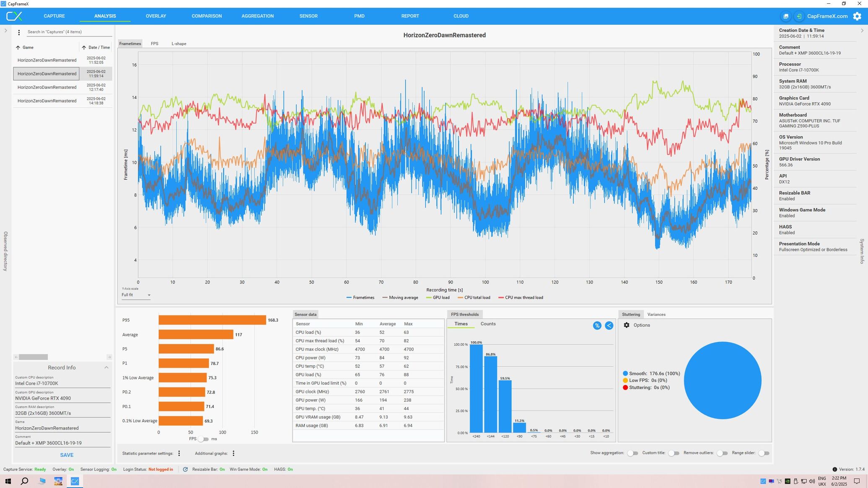Turn on the Range slider switch
868x488 pixels.
[764, 453]
